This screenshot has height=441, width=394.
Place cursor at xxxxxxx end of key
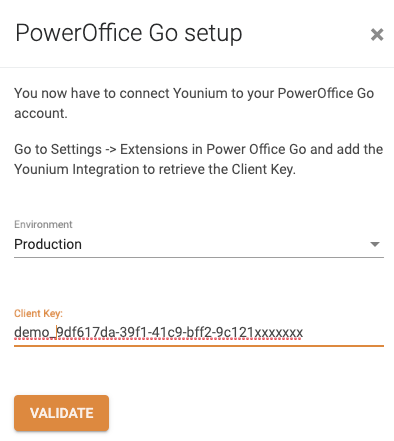(x=303, y=333)
